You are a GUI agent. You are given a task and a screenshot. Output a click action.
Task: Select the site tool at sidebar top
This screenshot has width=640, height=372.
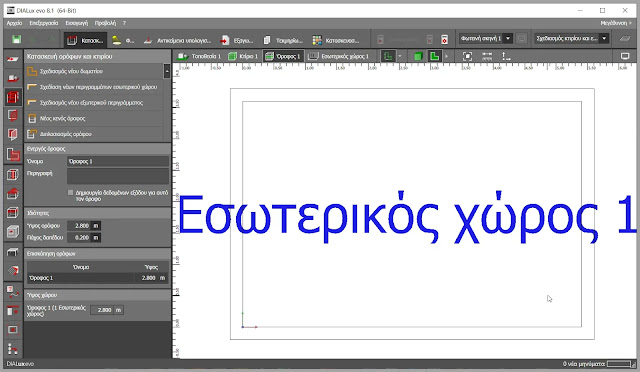13,59
